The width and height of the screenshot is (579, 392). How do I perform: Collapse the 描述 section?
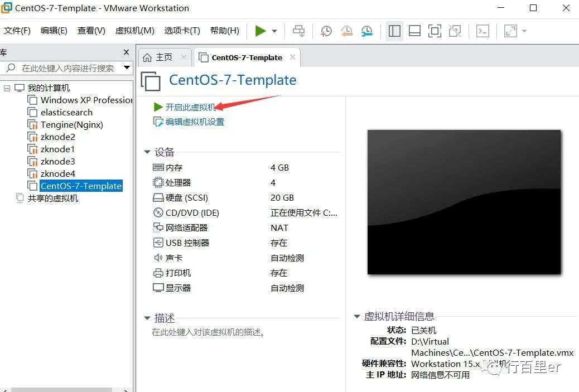point(147,318)
